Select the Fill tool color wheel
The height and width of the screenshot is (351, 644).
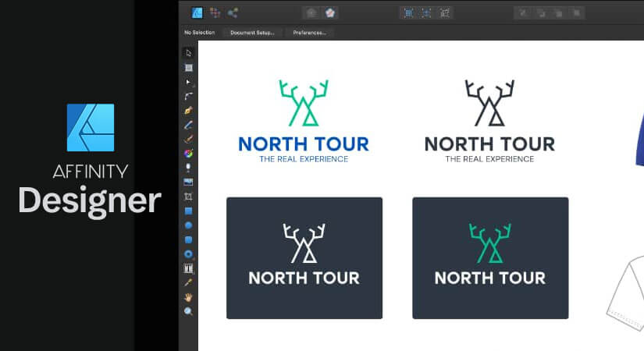pos(189,154)
